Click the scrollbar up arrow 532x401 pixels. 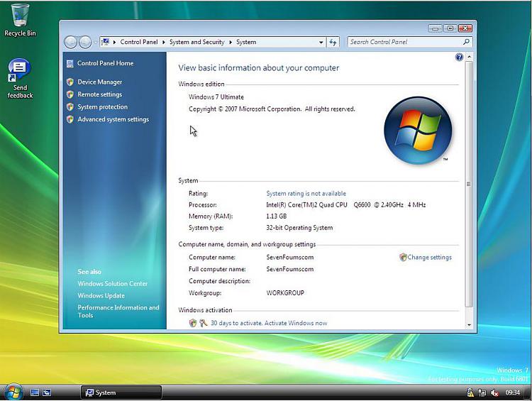click(x=469, y=57)
